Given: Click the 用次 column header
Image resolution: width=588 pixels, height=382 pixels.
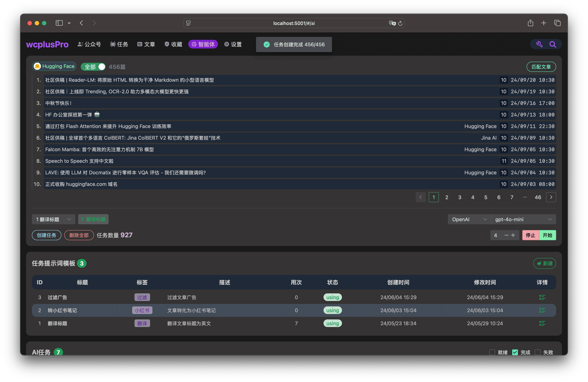Looking at the screenshot, I should click(296, 282).
